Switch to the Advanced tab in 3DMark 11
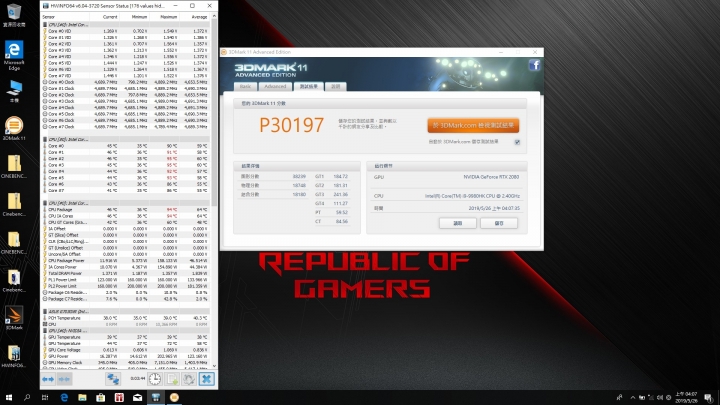Viewport: 720px width, 405px height. click(275, 86)
